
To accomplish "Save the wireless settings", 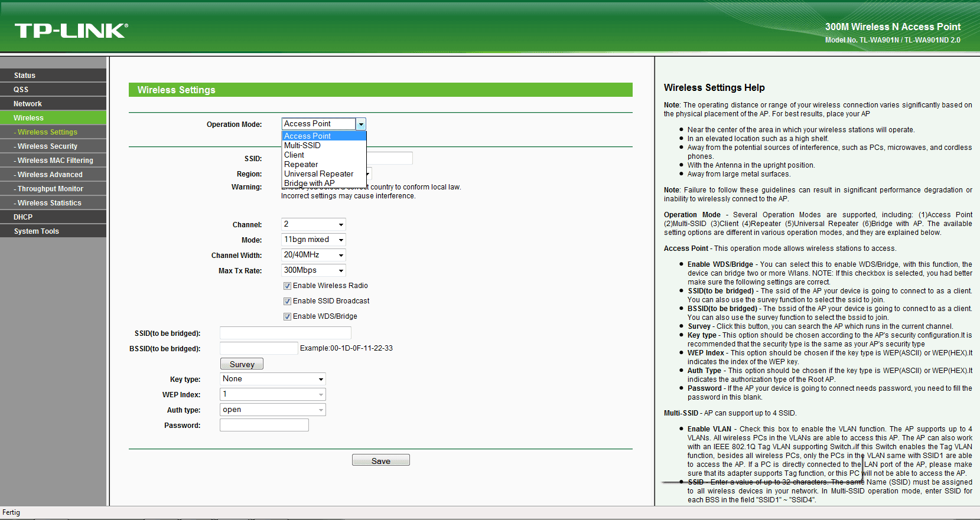I will [381, 460].
